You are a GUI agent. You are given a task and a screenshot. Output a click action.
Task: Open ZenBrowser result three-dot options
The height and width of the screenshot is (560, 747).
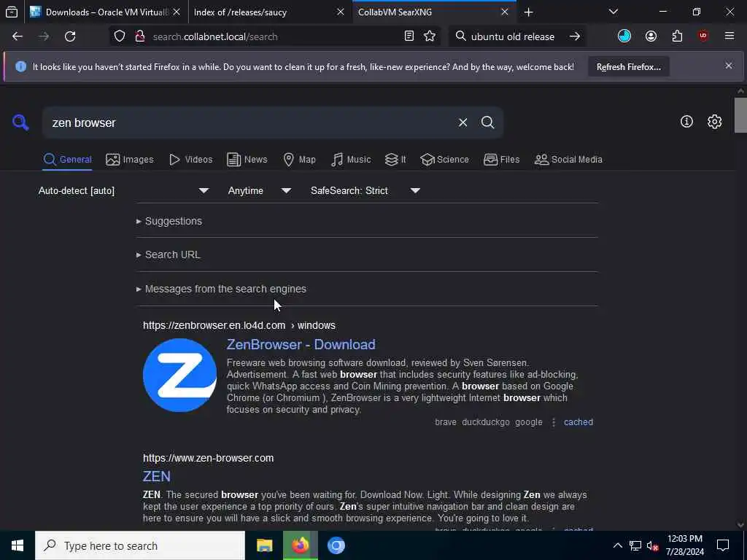553,422
